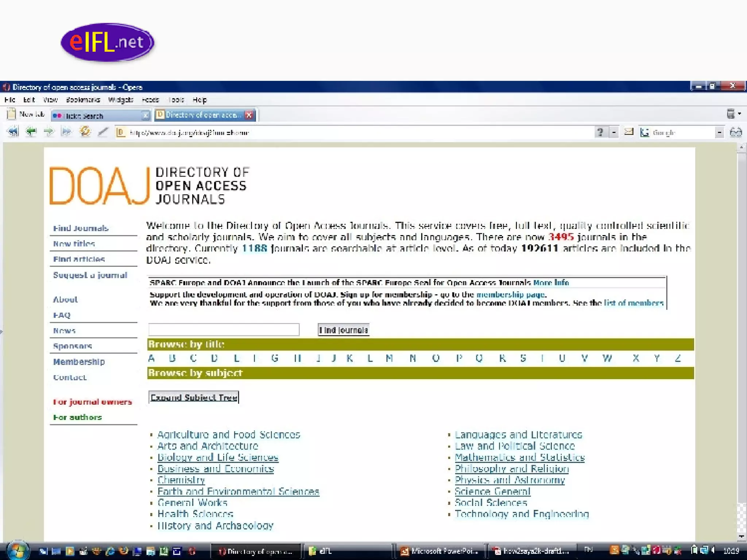Click the wand icon in toolbar
Screen dimensions: 747x560
click(103, 132)
